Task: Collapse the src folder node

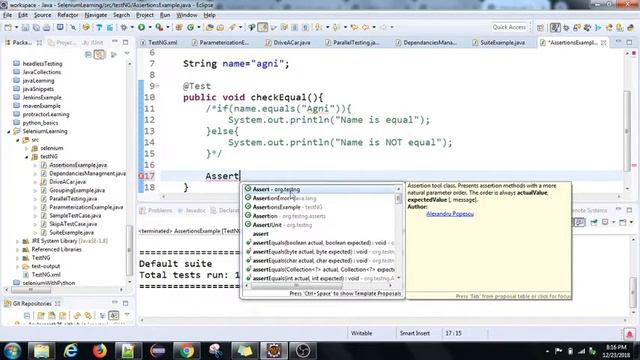Action: pos(18,140)
